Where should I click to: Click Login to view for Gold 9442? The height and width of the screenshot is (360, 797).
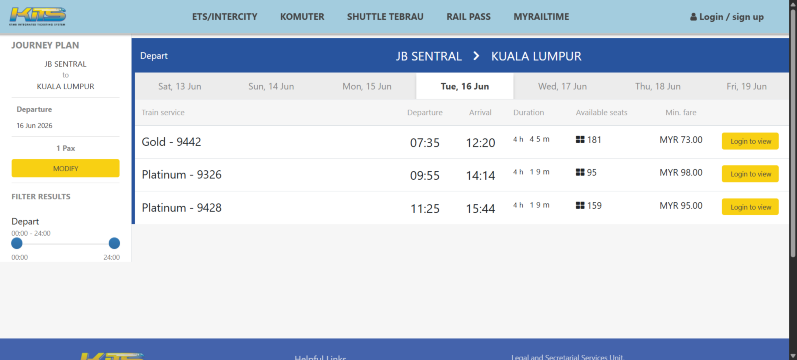point(750,141)
